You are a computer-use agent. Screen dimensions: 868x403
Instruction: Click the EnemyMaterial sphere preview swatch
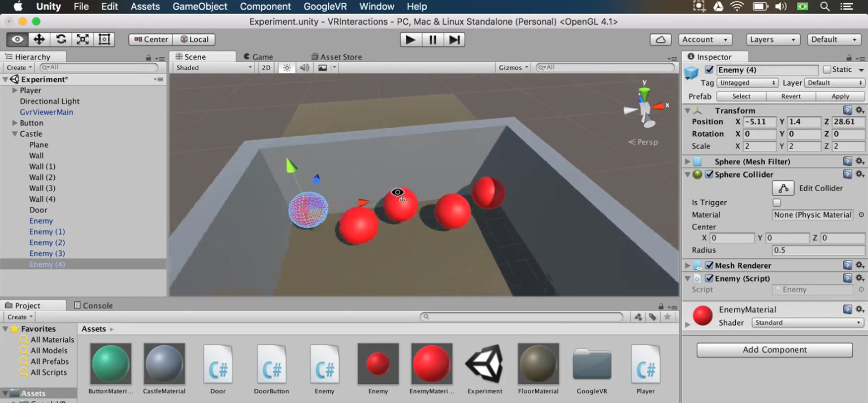[x=702, y=316]
